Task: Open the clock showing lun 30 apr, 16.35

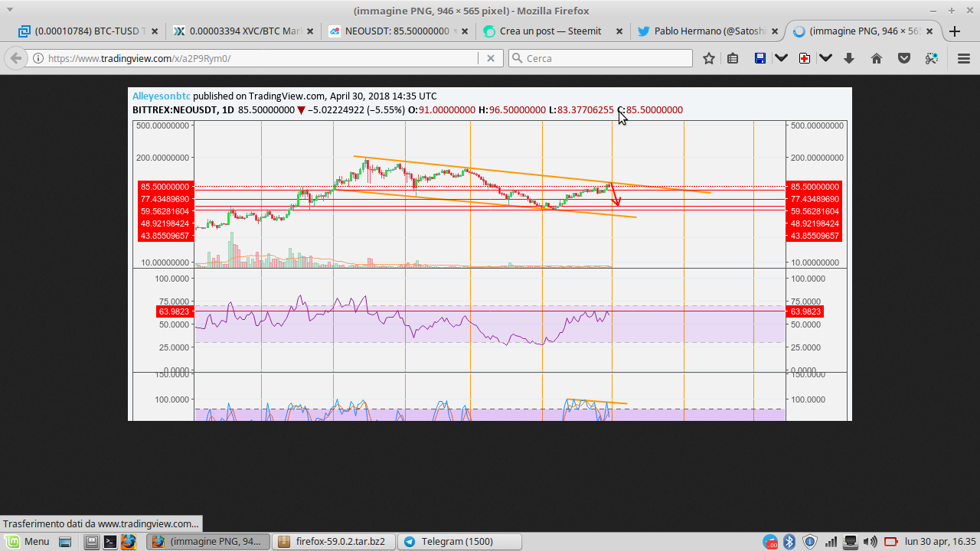Action: coord(940,542)
